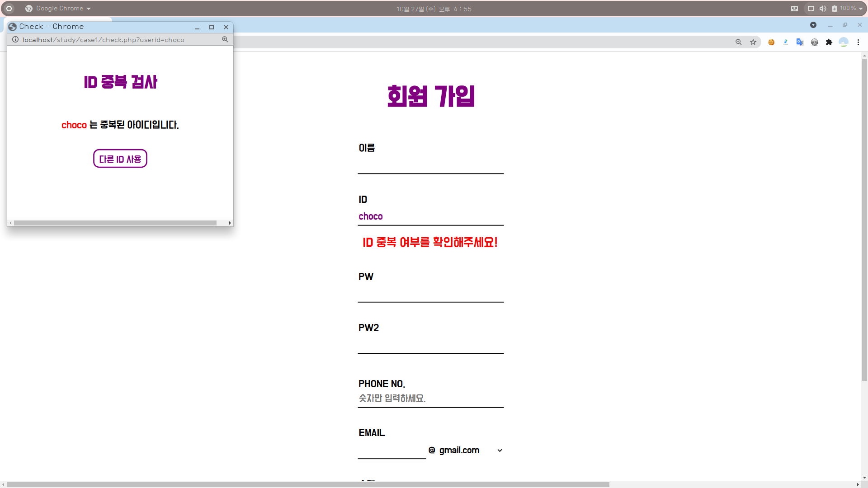Click the popup window's zoom magnifier icon

point(225,40)
